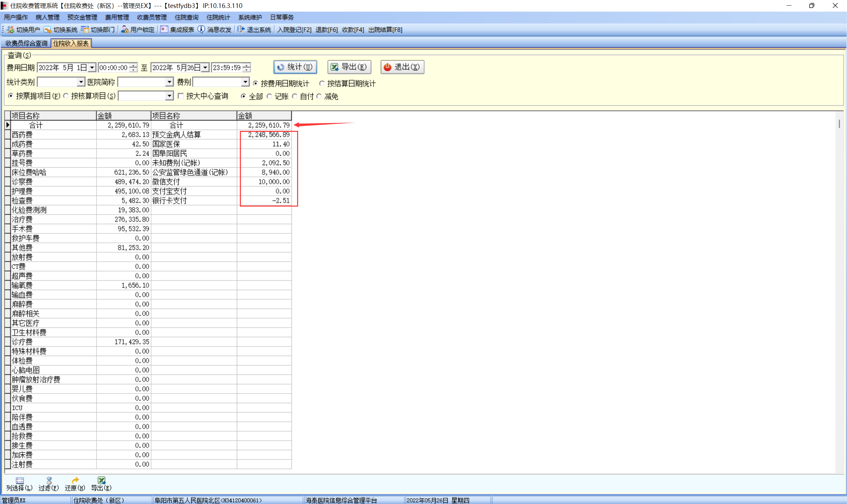Click the 用户锁定 lock icon

125,29
